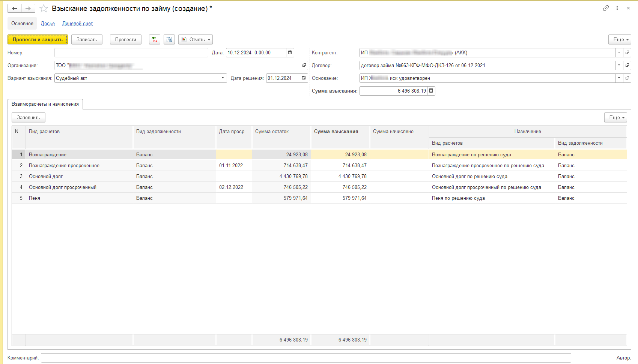Click Сумма взыскания cell 579 971,64
Image resolution: width=638 pixels, height=364 pixels.
pyautogui.click(x=340, y=198)
